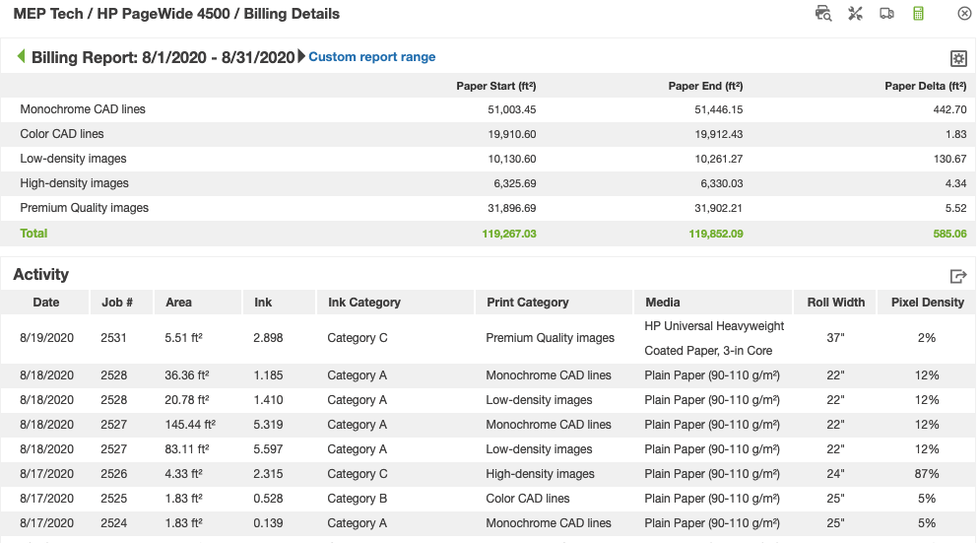Open billing report settings gear icon
Viewport: 980px width, 543px height.
pos(957,58)
